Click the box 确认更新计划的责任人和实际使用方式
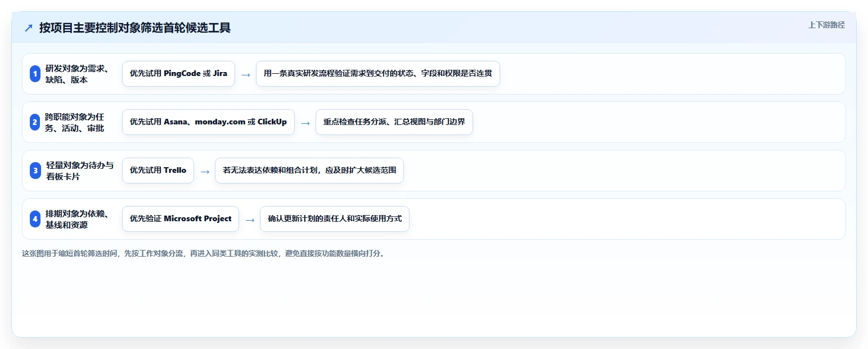The width and height of the screenshot is (868, 349). click(335, 219)
